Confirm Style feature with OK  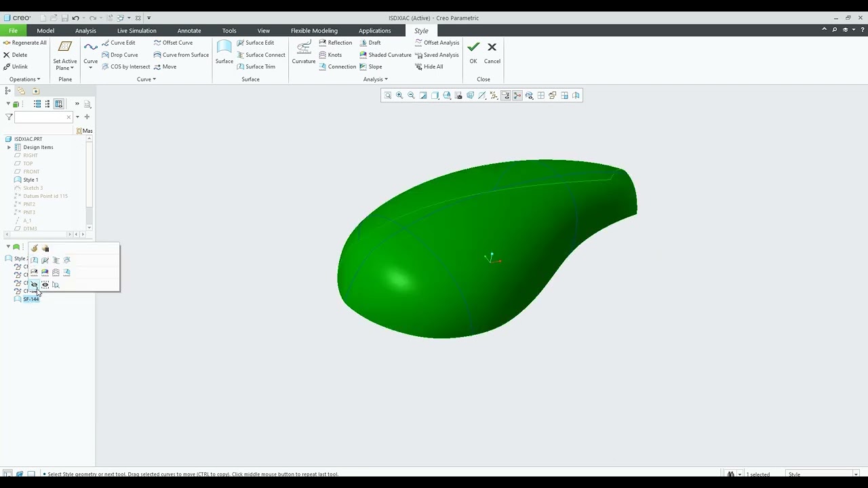(473, 52)
